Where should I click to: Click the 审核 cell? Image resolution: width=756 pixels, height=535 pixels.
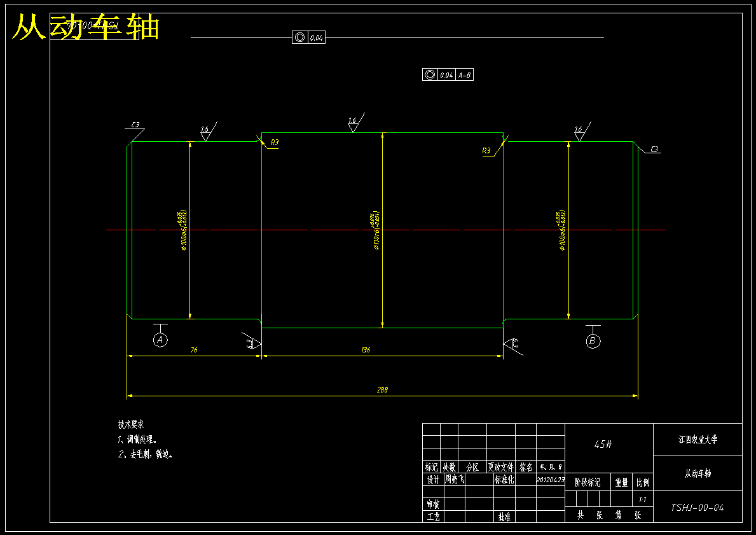(433, 504)
